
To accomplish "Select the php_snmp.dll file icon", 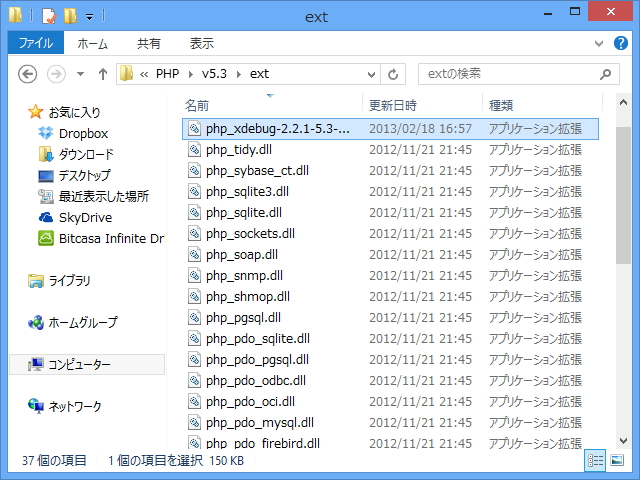I will click(194, 276).
